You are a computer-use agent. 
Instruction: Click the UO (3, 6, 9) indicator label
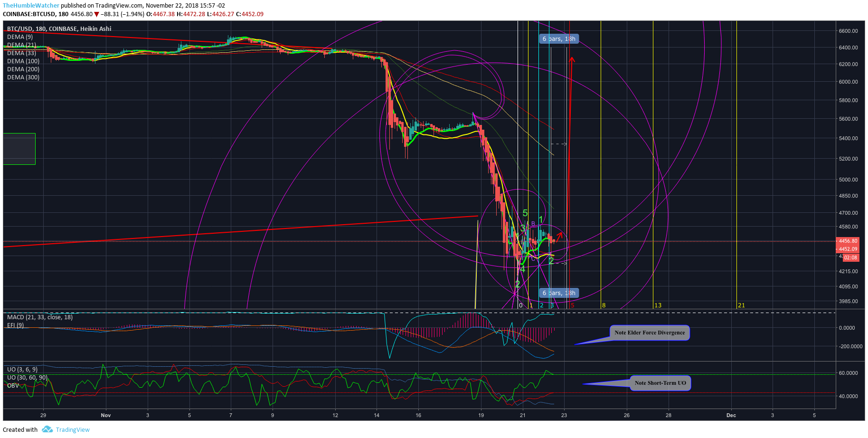pyautogui.click(x=22, y=370)
